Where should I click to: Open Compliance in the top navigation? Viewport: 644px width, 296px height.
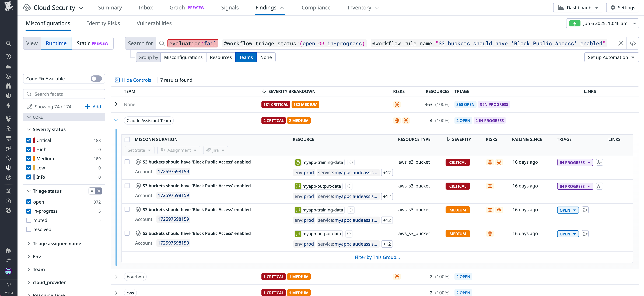(x=316, y=8)
